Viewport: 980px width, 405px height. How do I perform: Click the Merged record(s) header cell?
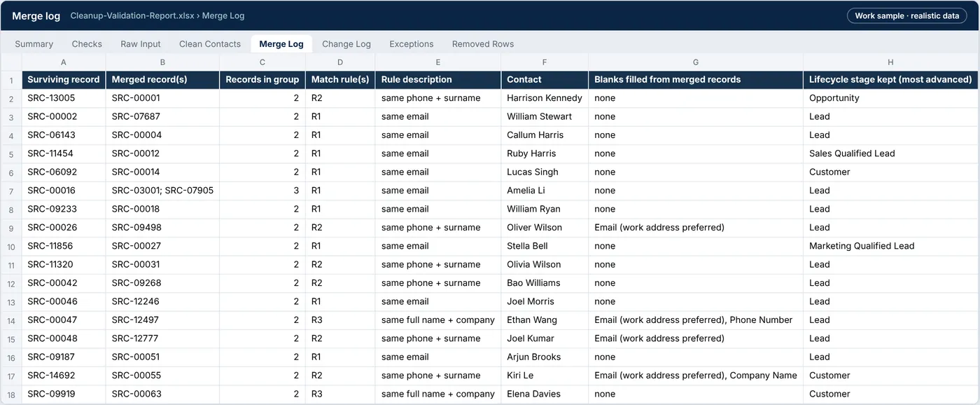pyautogui.click(x=162, y=80)
